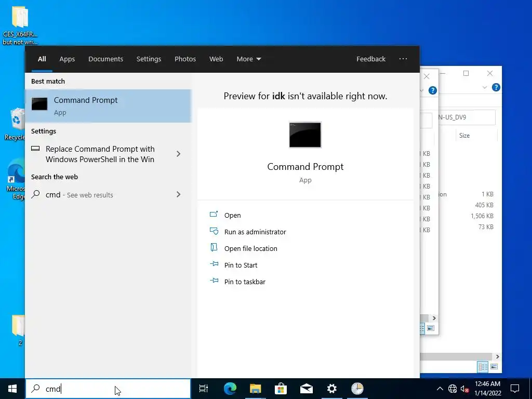This screenshot has height=399, width=532.
Task: Select the Settings search filter tab
Action: (x=149, y=59)
